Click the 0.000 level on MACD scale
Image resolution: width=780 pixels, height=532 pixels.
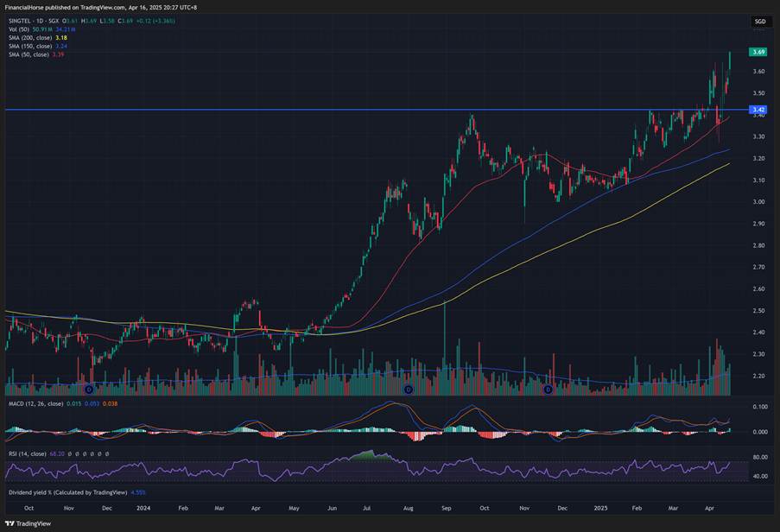(x=760, y=432)
